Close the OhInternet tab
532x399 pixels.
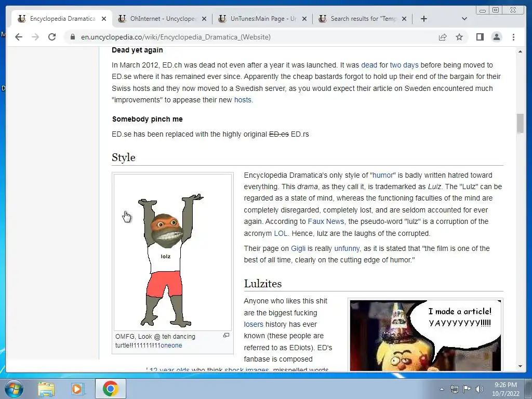pyautogui.click(x=204, y=19)
